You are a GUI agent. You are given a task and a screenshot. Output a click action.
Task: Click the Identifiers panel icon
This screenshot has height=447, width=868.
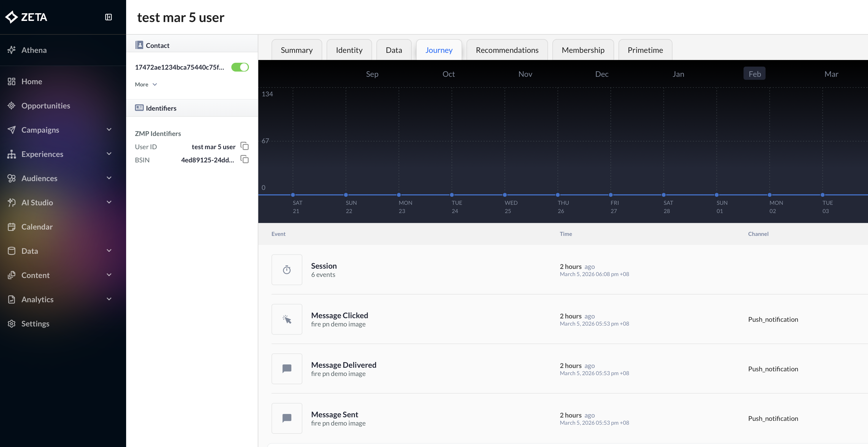click(x=140, y=108)
